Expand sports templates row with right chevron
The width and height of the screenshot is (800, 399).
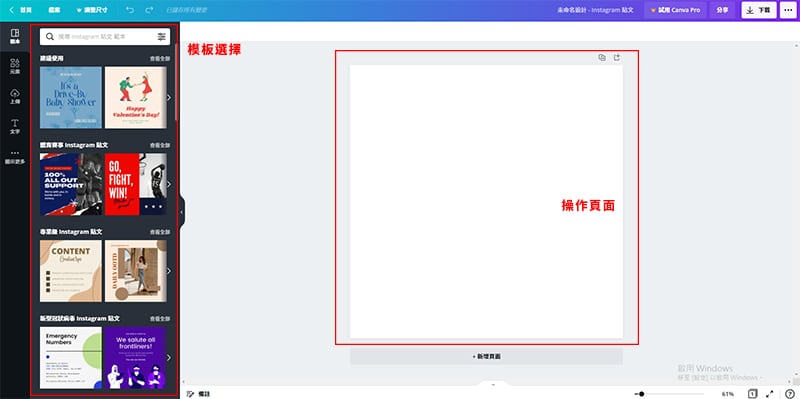169,184
